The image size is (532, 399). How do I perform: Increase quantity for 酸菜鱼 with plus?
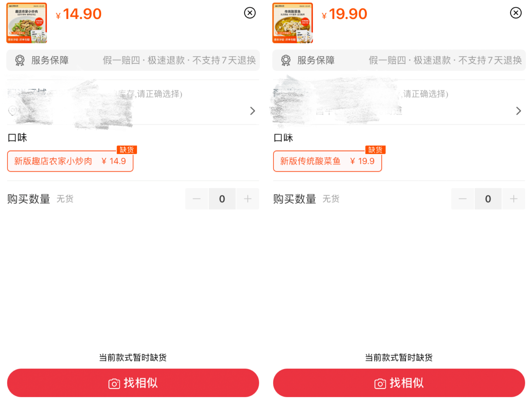[x=514, y=199]
